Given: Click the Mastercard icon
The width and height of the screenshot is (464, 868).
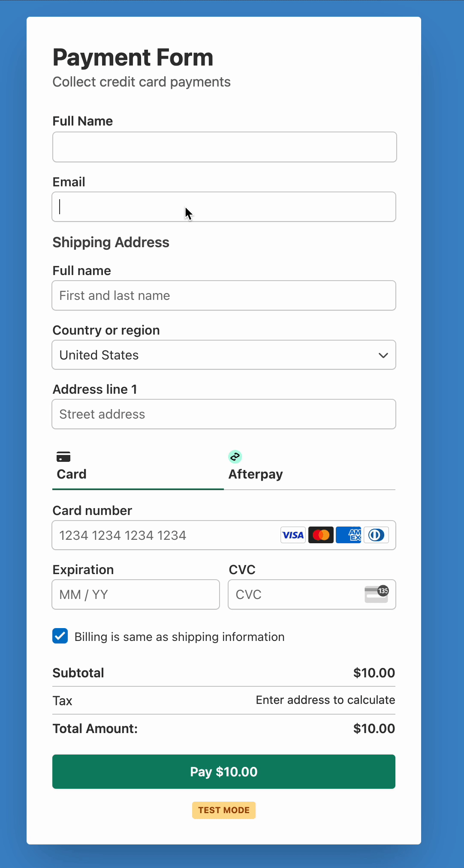Looking at the screenshot, I should 321,535.
